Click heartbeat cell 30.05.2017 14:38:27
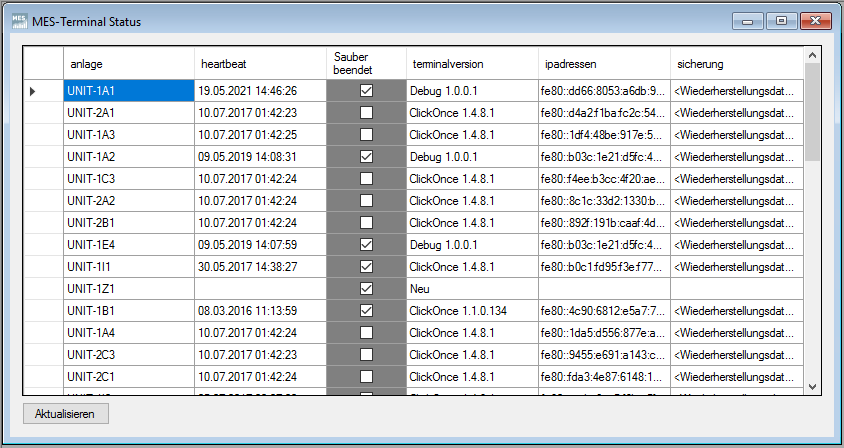This screenshot has width=844, height=448. [259, 267]
